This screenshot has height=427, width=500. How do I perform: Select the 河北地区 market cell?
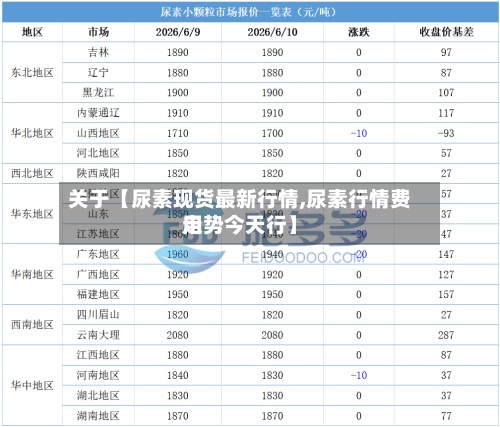click(98, 153)
